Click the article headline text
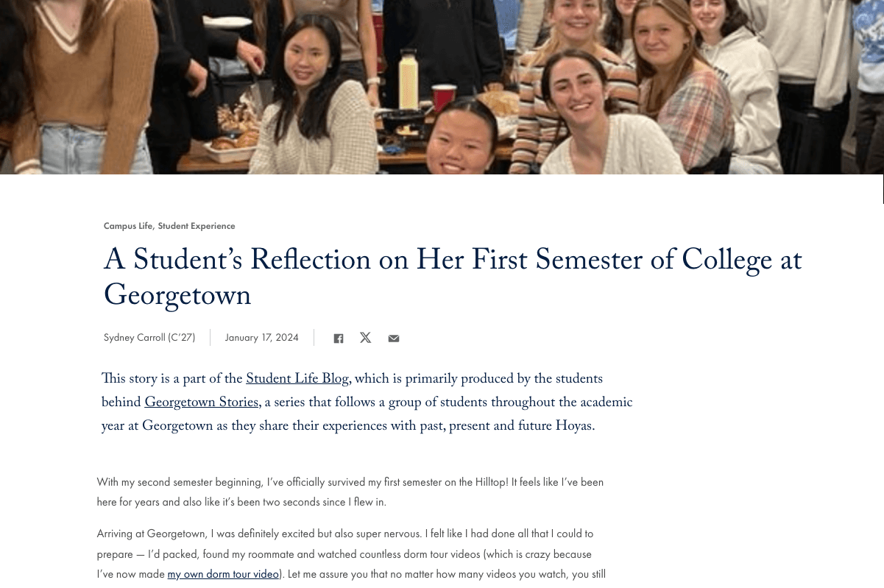Image resolution: width=884 pixels, height=588 pixels. pyautogui.click(x=452, y=261)
